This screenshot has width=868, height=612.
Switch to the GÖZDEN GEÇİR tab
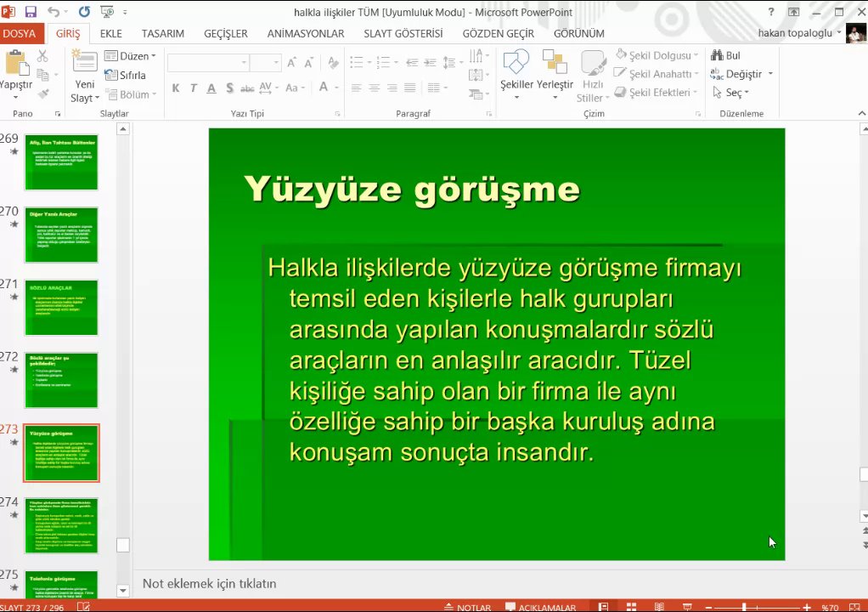[x=499, y=34]
